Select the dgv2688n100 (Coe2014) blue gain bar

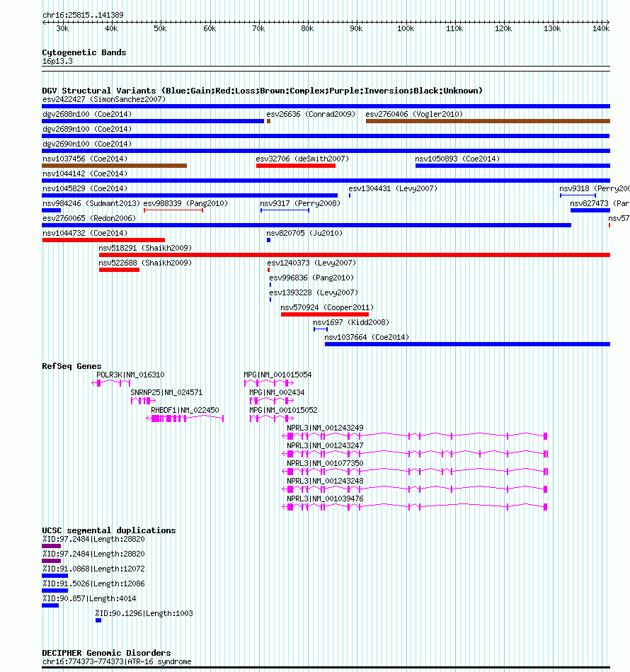pos(153,121)
